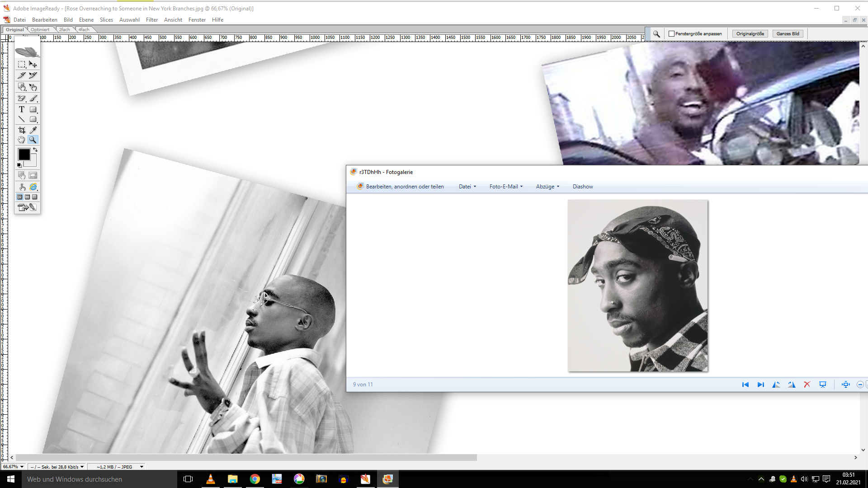Image resolution: width=868 pixels, height=488 pixels.
Task: Switch to full screen with menu bar
Action: point(27,197)
